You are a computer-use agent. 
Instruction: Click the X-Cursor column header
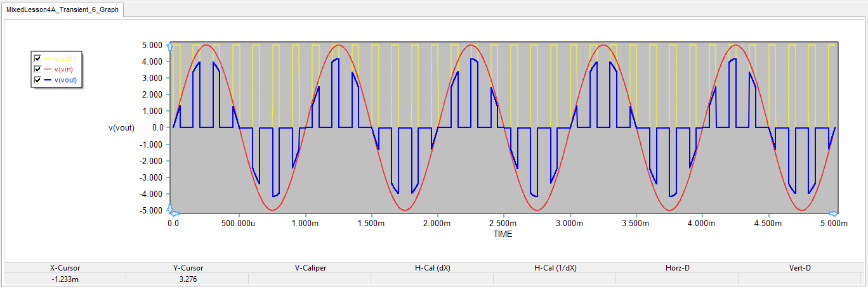pos(65,268)
